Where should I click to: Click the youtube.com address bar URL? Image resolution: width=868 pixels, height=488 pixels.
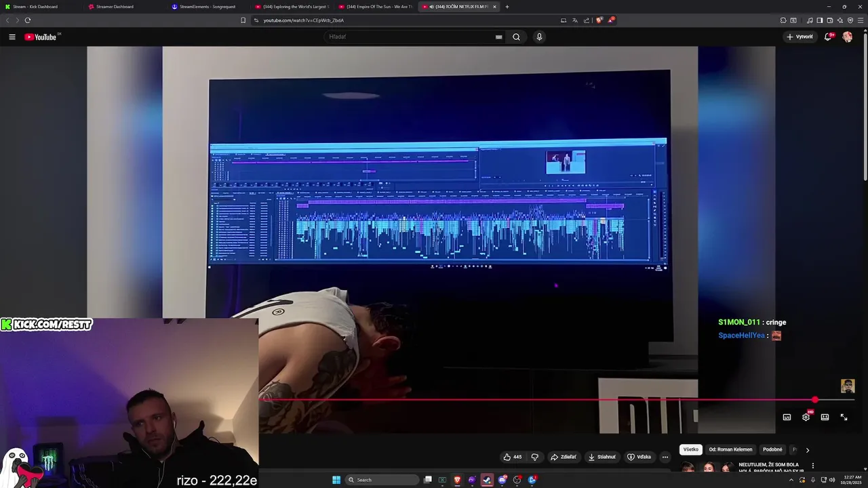point(304,20)
